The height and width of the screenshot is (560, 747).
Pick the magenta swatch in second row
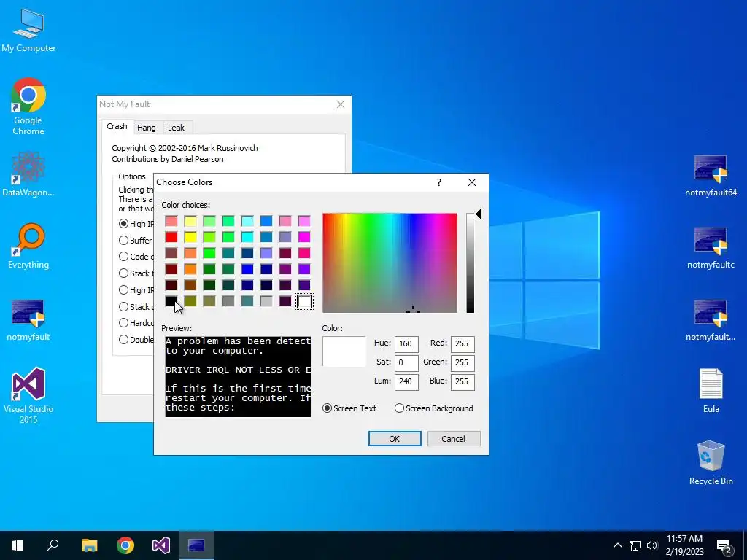coord(304,237)
